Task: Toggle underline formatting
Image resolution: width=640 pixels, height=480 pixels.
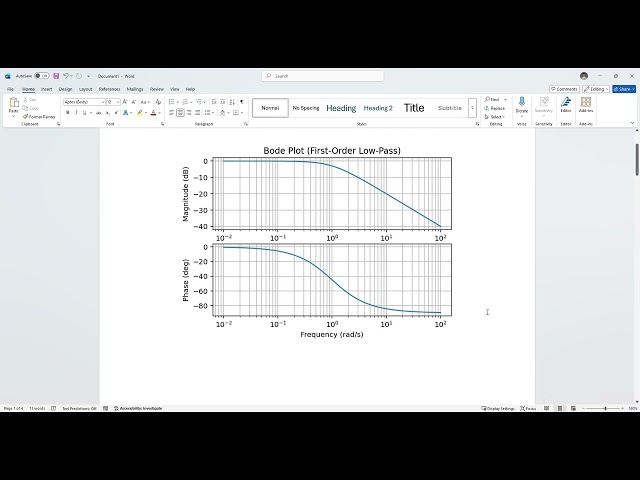Action: [x=84, y=113]
